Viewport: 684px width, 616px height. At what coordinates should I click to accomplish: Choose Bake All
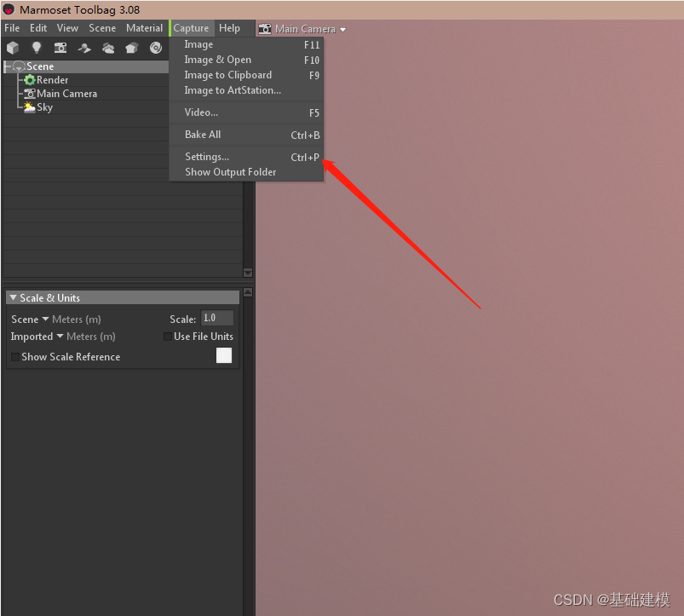pyautogui.click(x=246, y=135)
